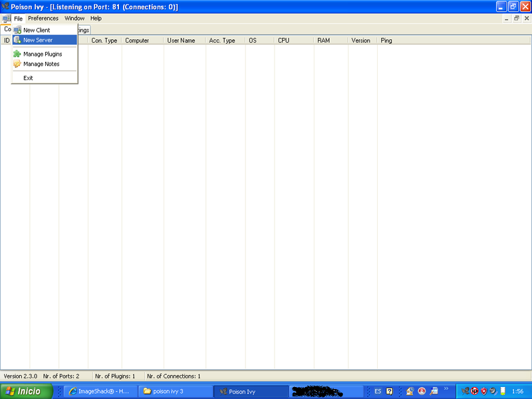The width and height of the screenshot is (532, 399).
Task: Click the server tower icon beside New Server
Action: (17, 40)
